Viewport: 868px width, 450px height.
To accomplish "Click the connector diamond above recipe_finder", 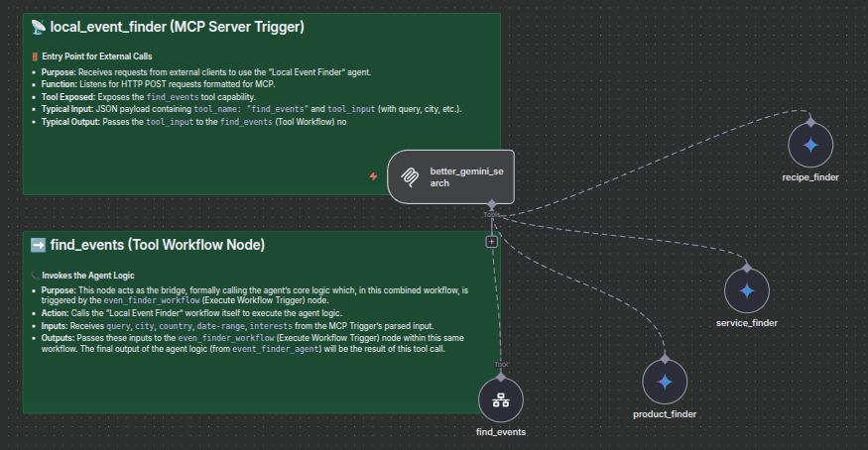I will pyautogui.click(x=810, y=121).
